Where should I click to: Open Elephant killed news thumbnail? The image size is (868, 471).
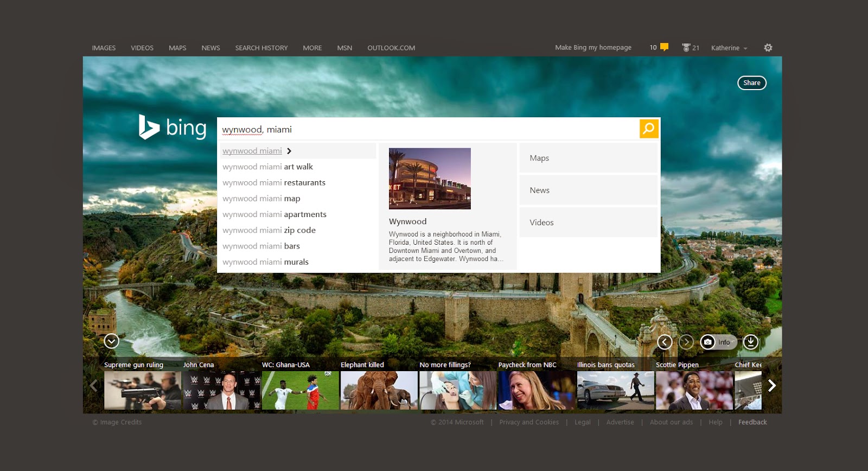pyautogui.click(x=379, y=390)
